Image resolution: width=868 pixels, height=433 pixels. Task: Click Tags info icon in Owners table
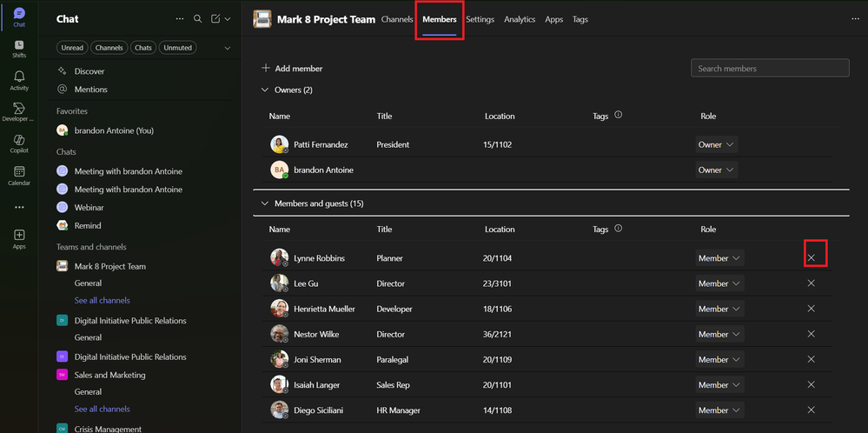coord(619,115)
